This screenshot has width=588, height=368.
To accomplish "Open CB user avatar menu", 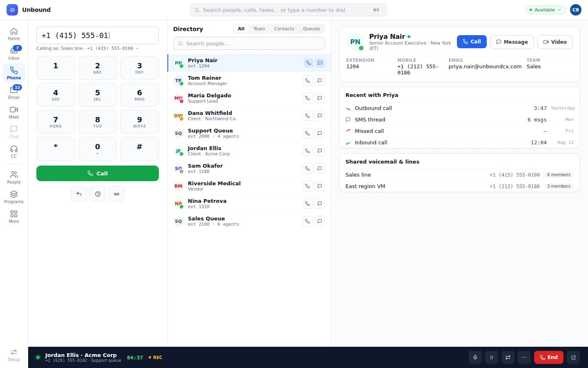I will coord(576,10).
